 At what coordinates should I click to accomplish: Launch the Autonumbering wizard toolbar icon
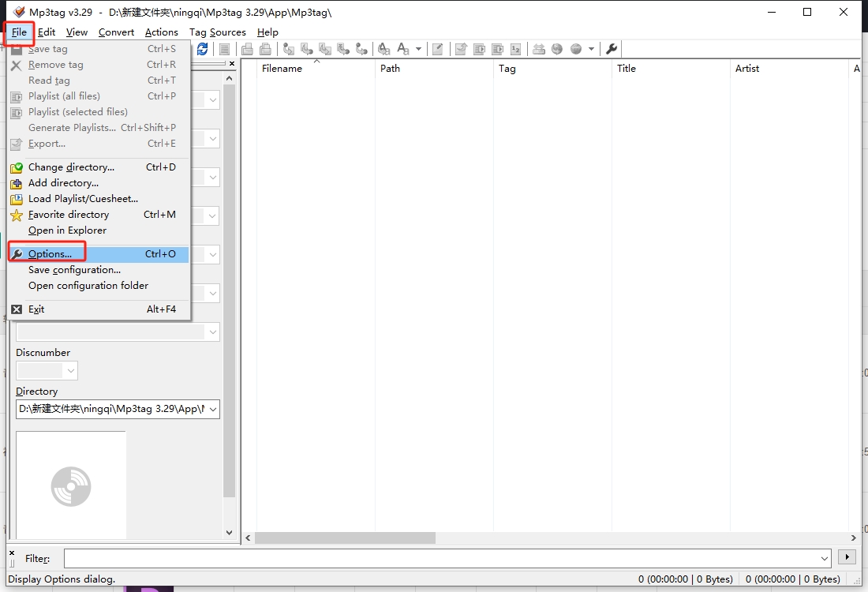click(x=515, y=49)
